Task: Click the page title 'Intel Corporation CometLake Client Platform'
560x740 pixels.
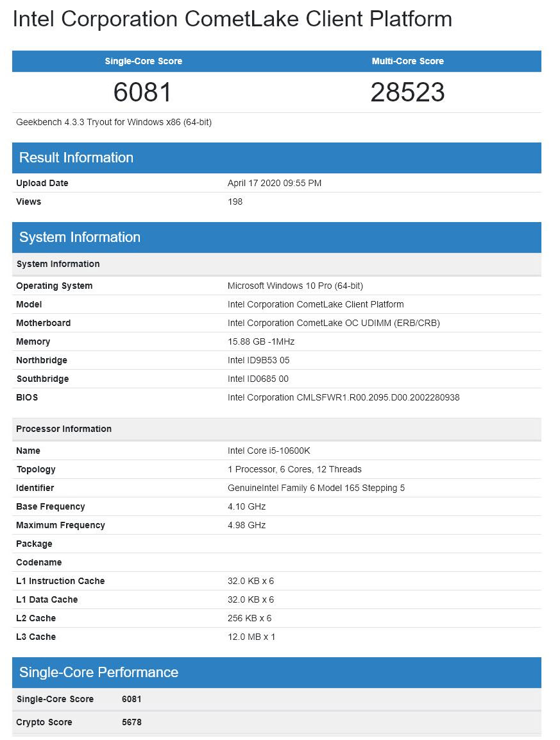Action: tap(232, 19)
